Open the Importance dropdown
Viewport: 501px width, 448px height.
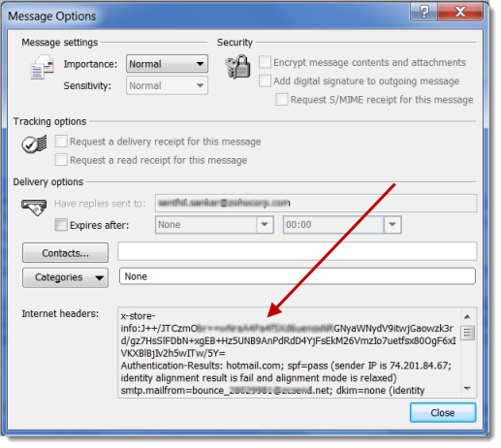(167, 64)
